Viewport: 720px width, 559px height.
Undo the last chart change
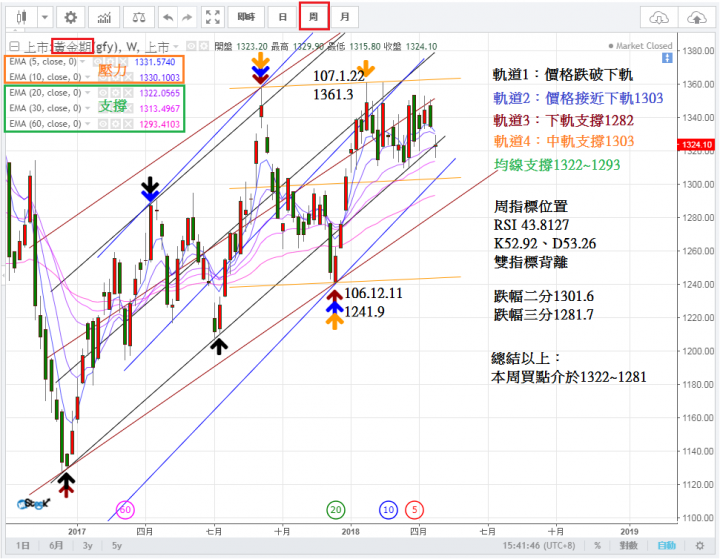click(168, 17)
